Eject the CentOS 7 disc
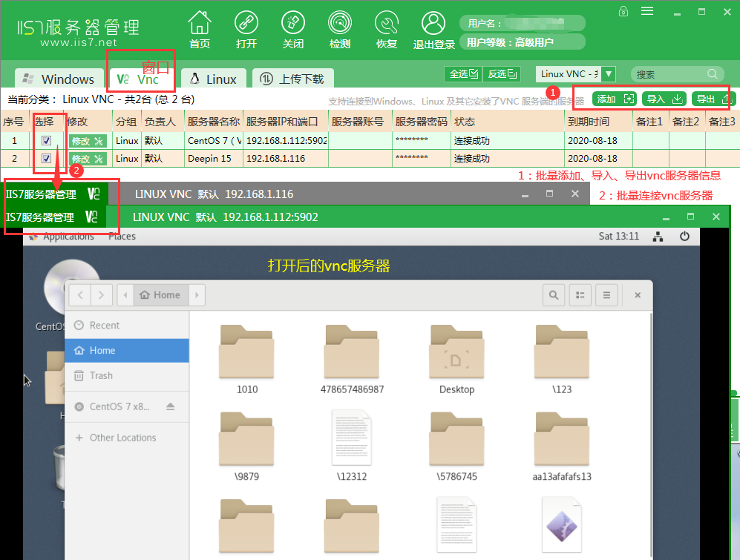 (x=171, y=406)
